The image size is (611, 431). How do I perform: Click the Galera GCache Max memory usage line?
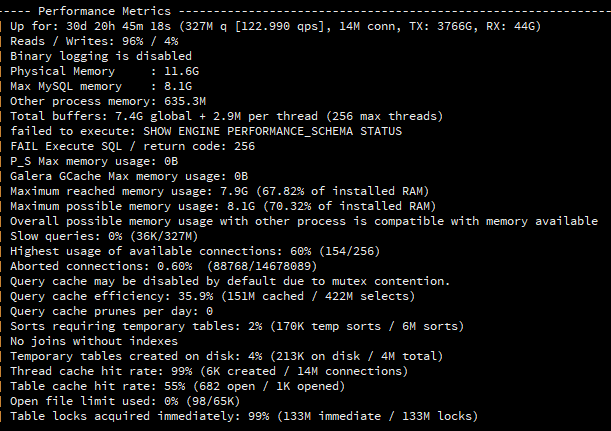click(129, 176)
